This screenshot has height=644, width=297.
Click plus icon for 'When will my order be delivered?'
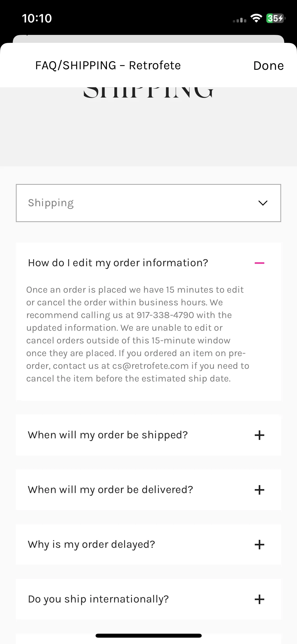pyautogui.click(x=259, y=490)
